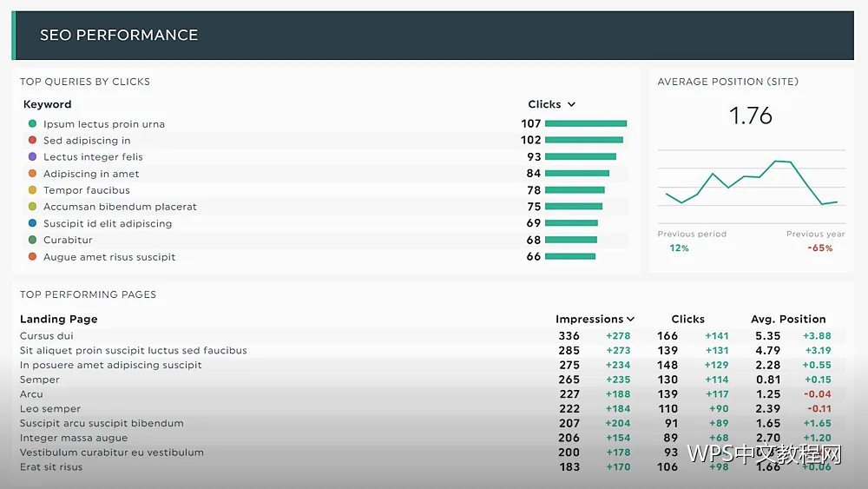The height and width of the screenshot is (489, 868).
Task: Select the purple dot beside Lectus integer felis
Action: point(32,156)
